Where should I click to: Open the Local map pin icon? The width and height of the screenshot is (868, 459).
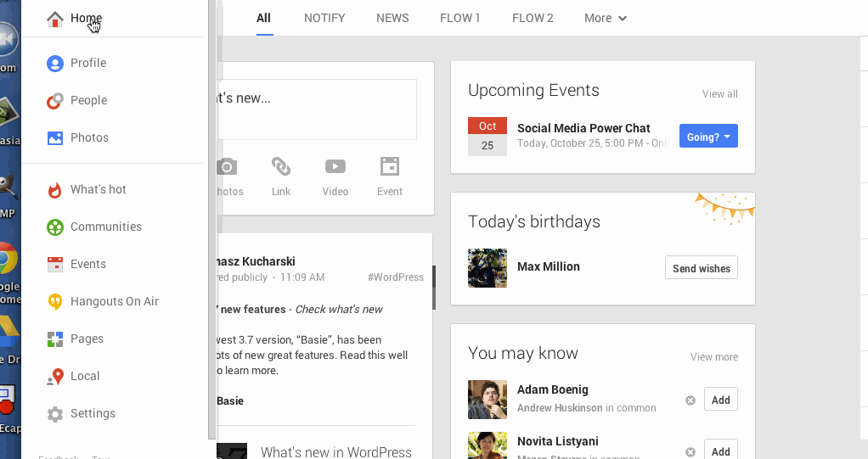click(55, 377)
